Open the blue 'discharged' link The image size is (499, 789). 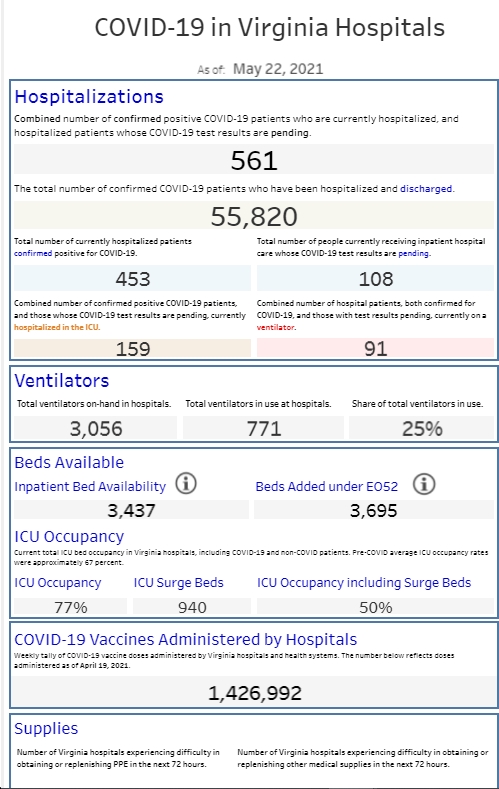click(x=426, y=189)
